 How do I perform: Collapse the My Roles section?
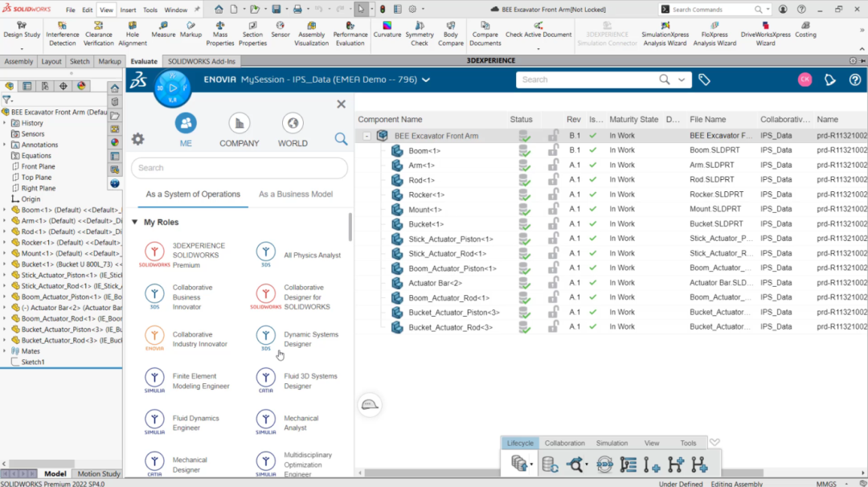coord(134,223)
